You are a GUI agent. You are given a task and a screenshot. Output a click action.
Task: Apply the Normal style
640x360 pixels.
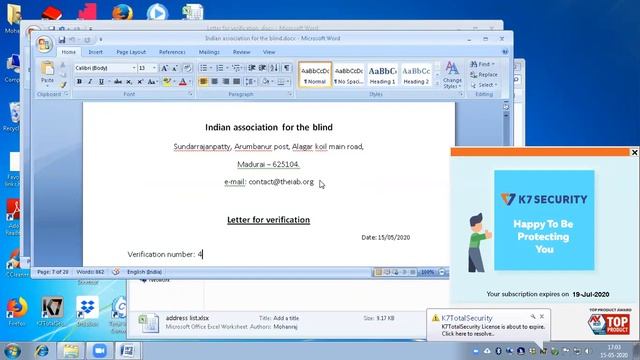pyautogui.click(x=315, y=75)
